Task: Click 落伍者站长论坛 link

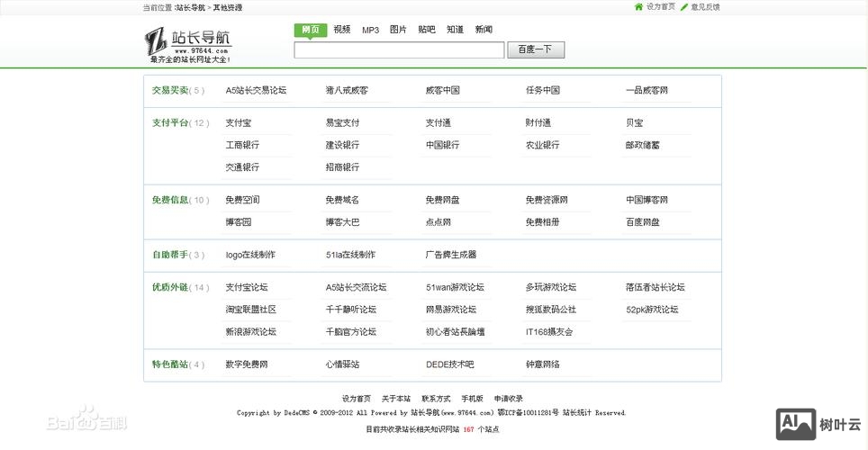Action: pos(656,287)
